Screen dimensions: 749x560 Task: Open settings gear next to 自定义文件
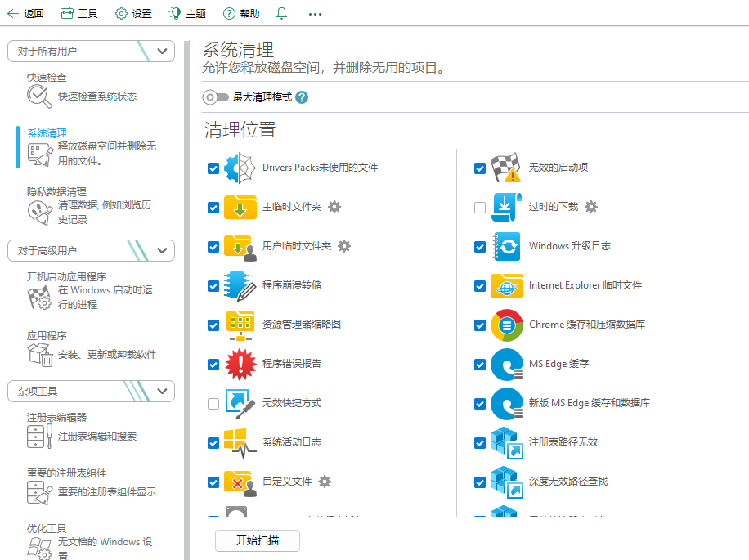click(325, 482)
